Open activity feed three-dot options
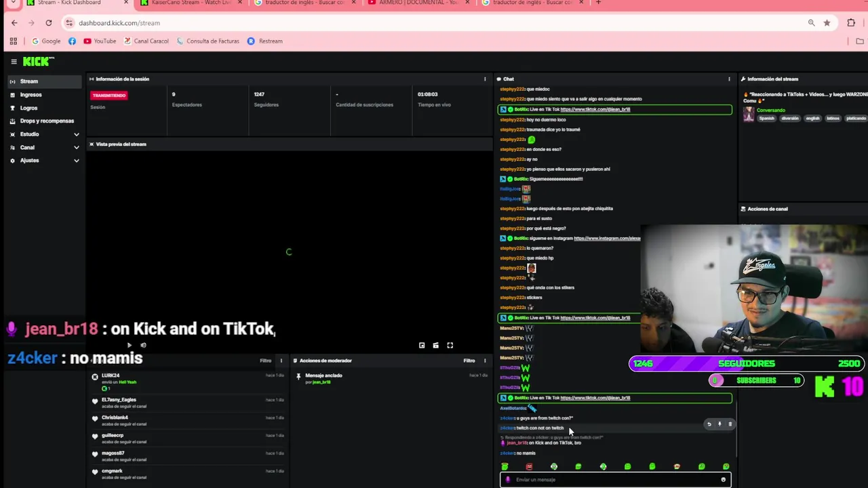 point(281,361)
